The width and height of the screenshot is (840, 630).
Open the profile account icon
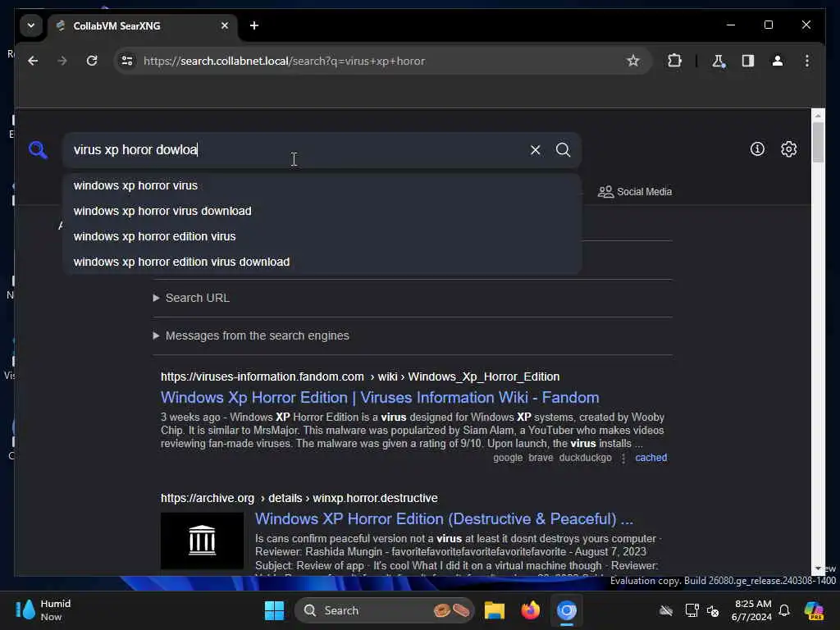778,61
